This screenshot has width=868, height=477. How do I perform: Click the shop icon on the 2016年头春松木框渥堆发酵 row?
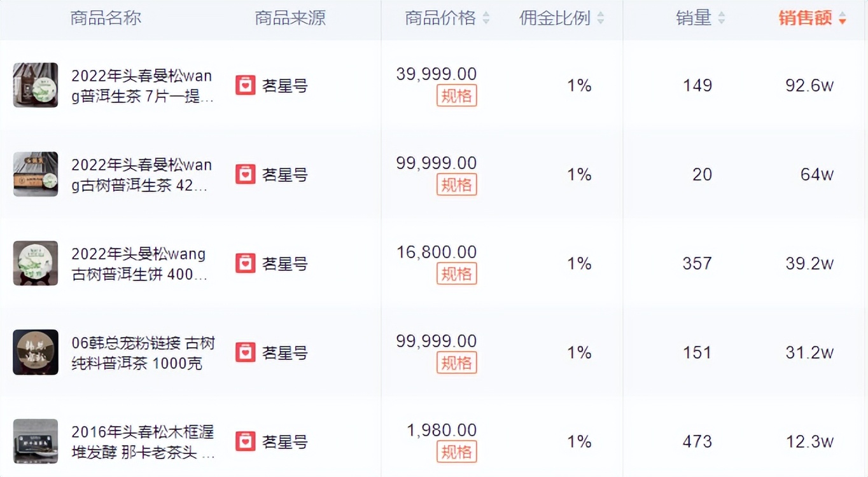(x=245, y=441)
